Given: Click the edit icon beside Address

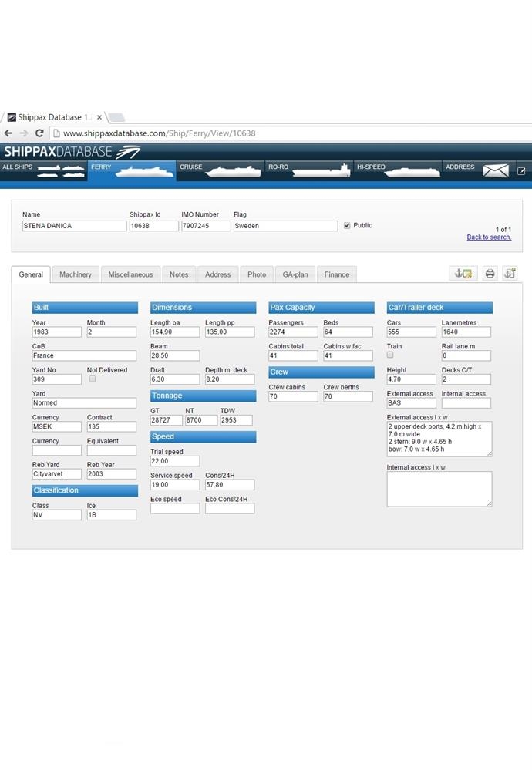Looking at the screenshot, I should (x=521, y=171).
